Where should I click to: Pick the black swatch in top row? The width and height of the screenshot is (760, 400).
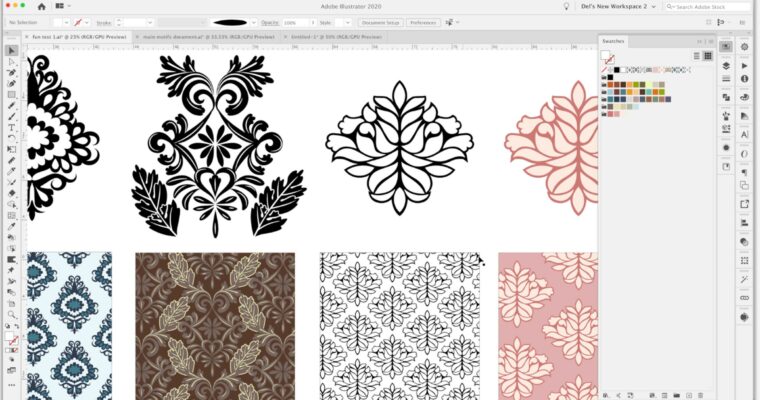point(617,70)
